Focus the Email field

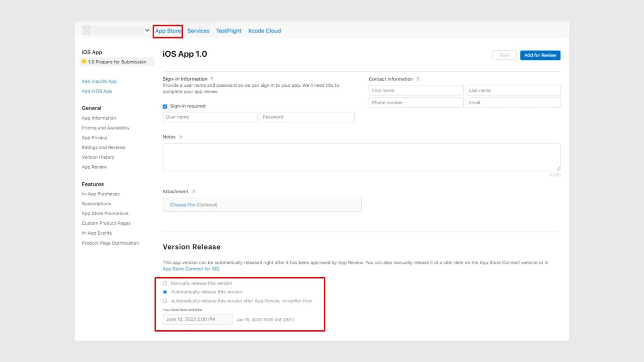[513, 103]
